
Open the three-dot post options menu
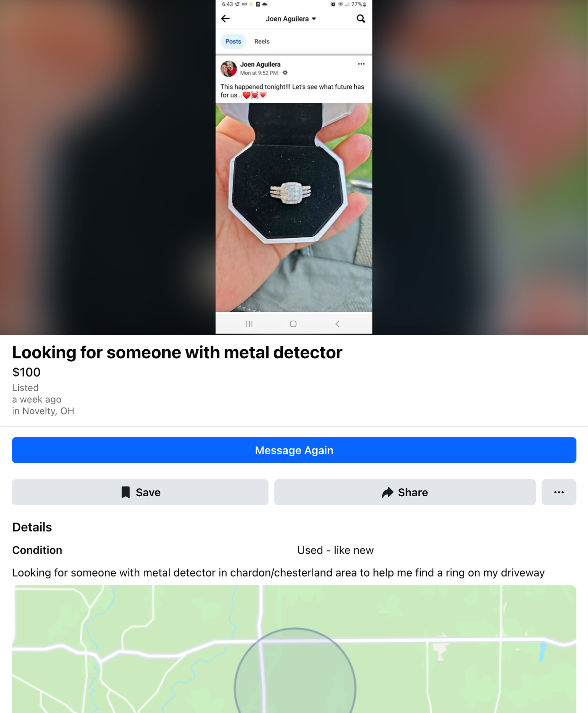tap(361, 64)
